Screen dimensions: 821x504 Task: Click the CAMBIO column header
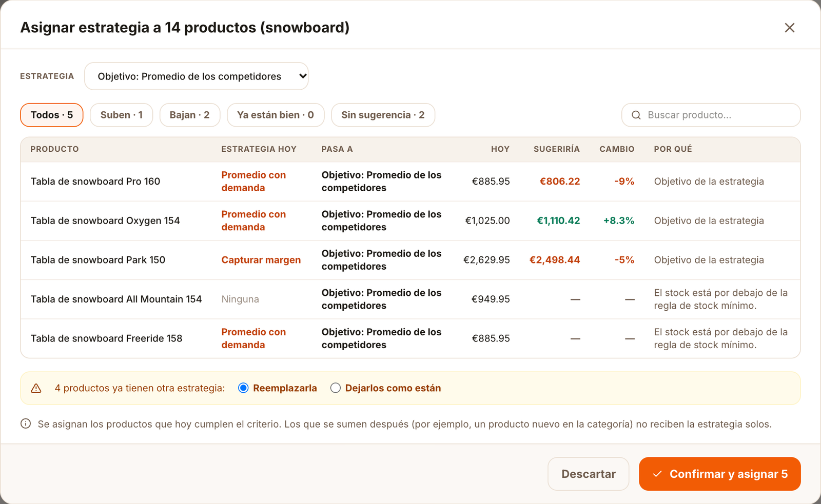pos(617,149)
